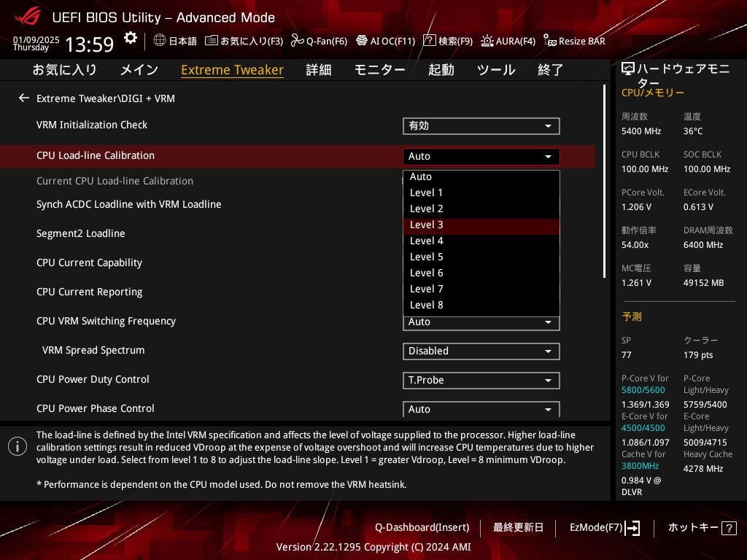The image size is (747, 560).
Task: Open My Favorites (F3) folder icon
Action: tap(212, 41)
